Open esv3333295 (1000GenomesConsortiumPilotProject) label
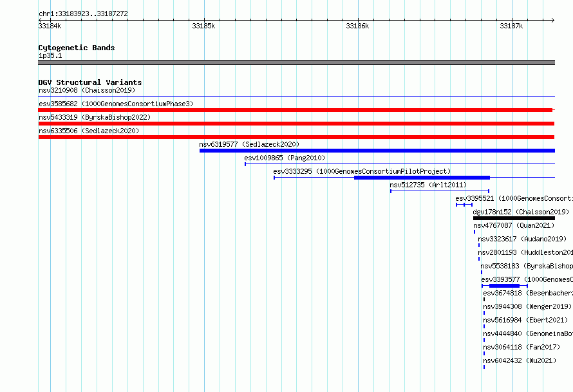Viewport: 573px width, 392px height. pos(362,171)
